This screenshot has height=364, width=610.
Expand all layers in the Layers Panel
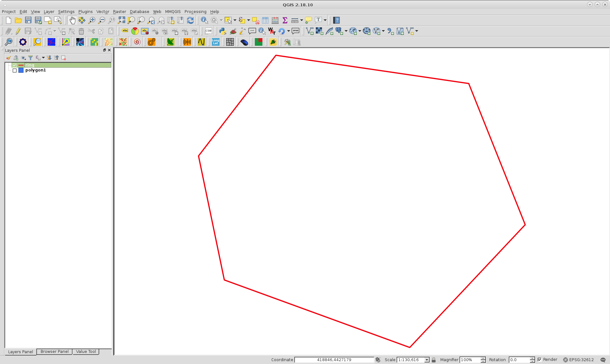[x=49, y=58]
